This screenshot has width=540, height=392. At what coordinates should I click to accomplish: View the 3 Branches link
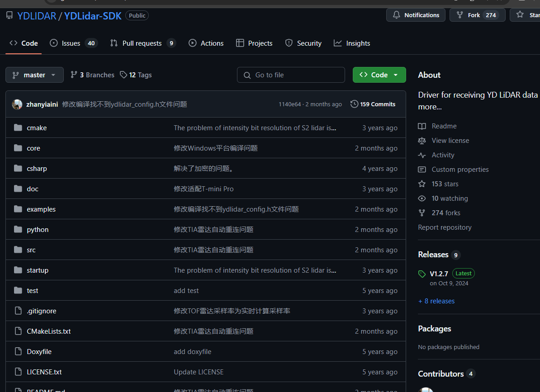tap(92, 75)
